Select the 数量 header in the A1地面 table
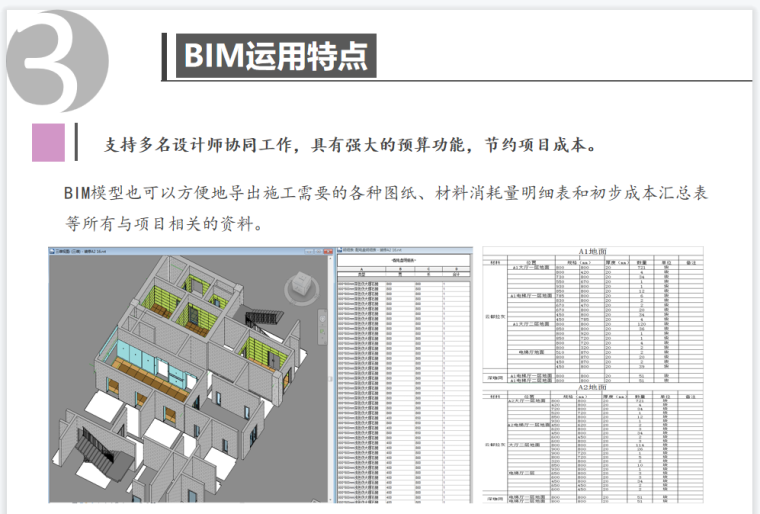Screen dimensions: 760x514 click(640, 260)
